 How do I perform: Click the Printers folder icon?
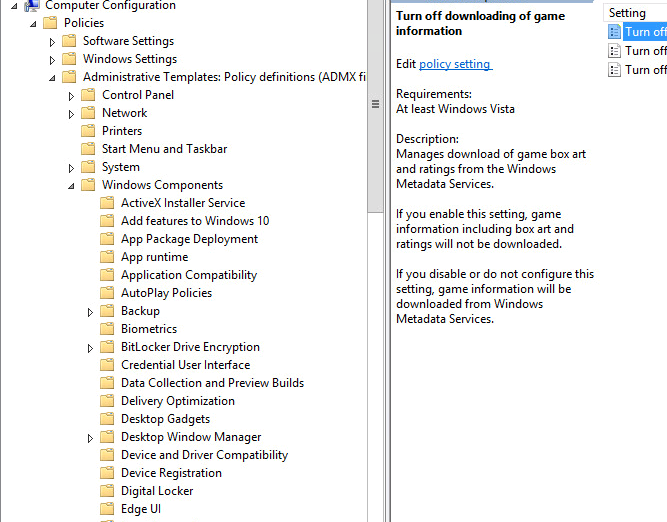point(88,131)
